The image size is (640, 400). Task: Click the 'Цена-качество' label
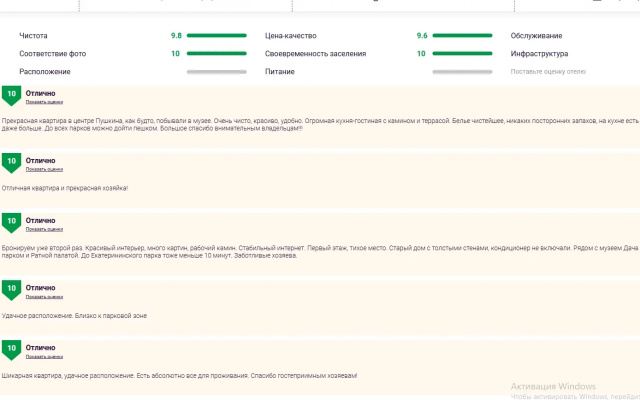pos(291,36)
